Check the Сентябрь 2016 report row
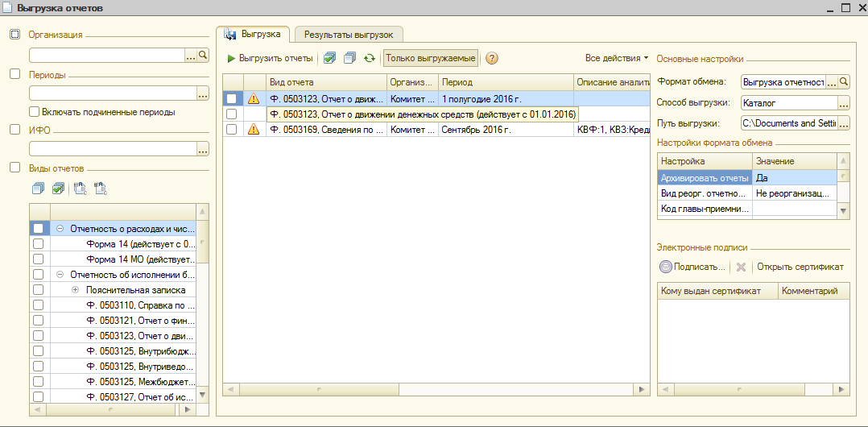 (232, 129)
